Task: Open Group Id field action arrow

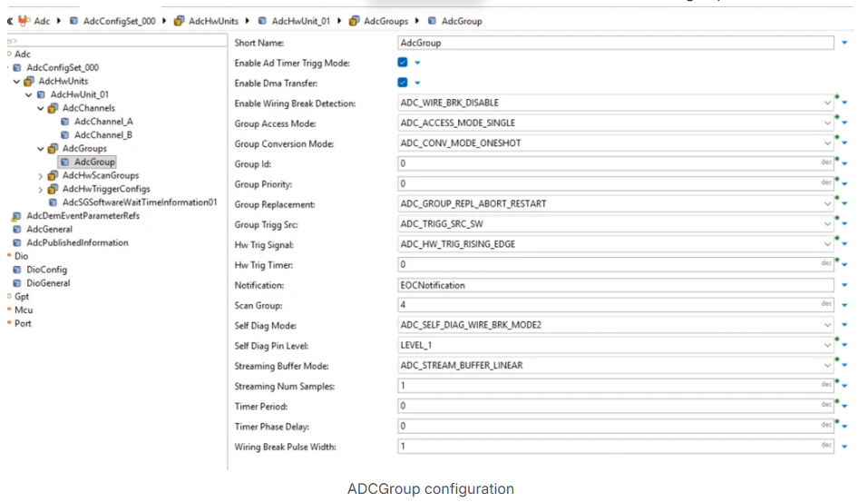Action: click(844, 164)
